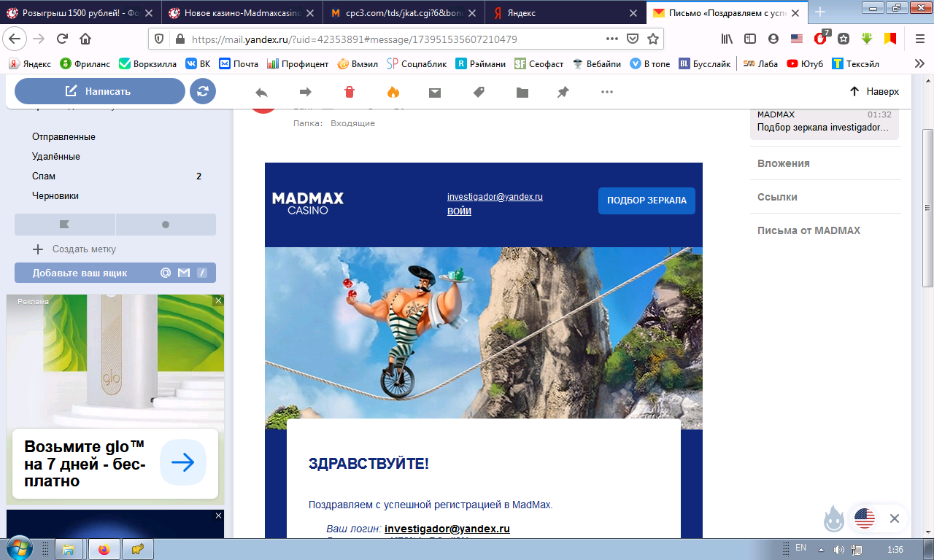The height and width of the screenshot is (560, 934).
Task: Mark the message as spam with the flame icon
Action: (x=393, y=92)
